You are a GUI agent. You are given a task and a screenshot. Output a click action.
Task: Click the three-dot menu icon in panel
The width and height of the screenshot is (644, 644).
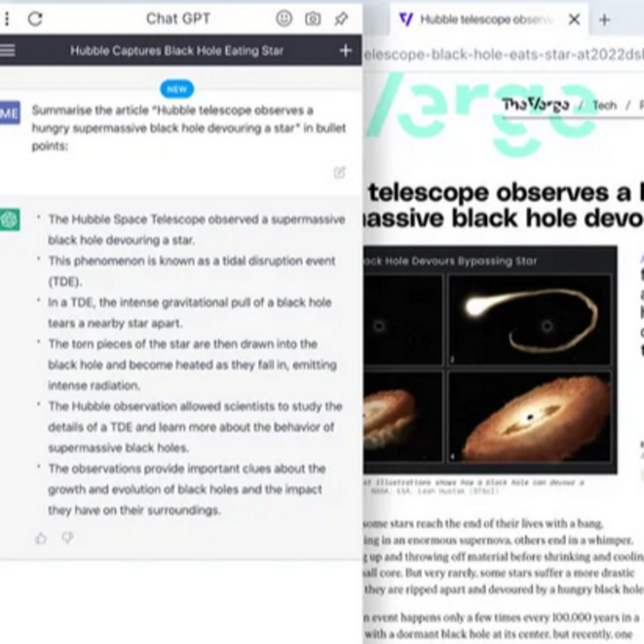[6, 19]
